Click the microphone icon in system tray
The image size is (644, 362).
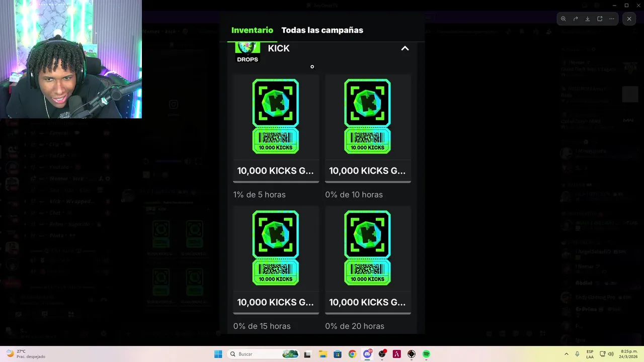pos(577,354)
